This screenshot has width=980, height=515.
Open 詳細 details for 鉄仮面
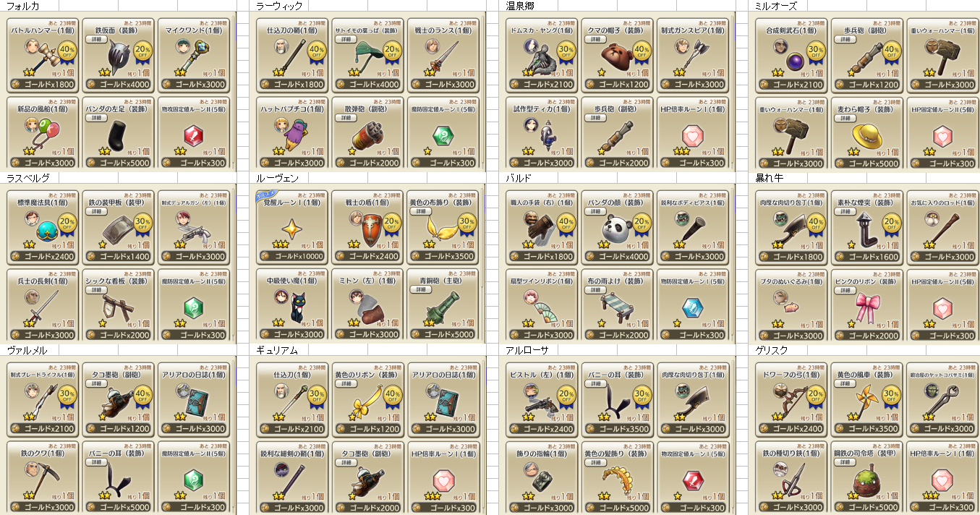97,39
